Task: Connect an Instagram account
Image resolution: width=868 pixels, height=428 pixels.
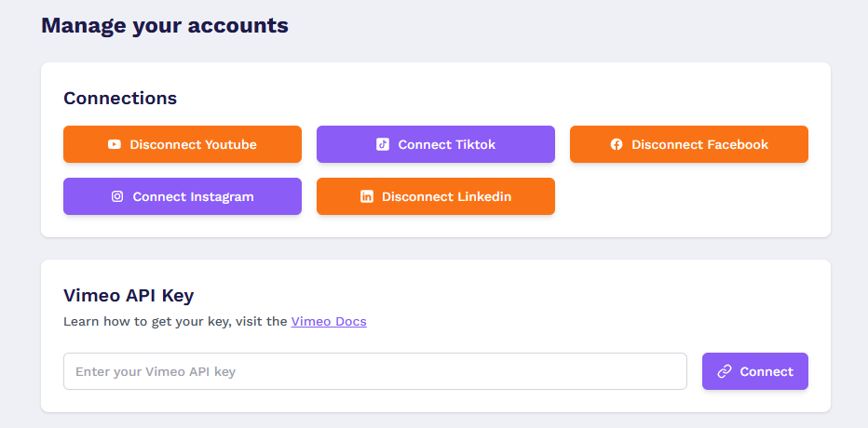Action: point(183,196)
